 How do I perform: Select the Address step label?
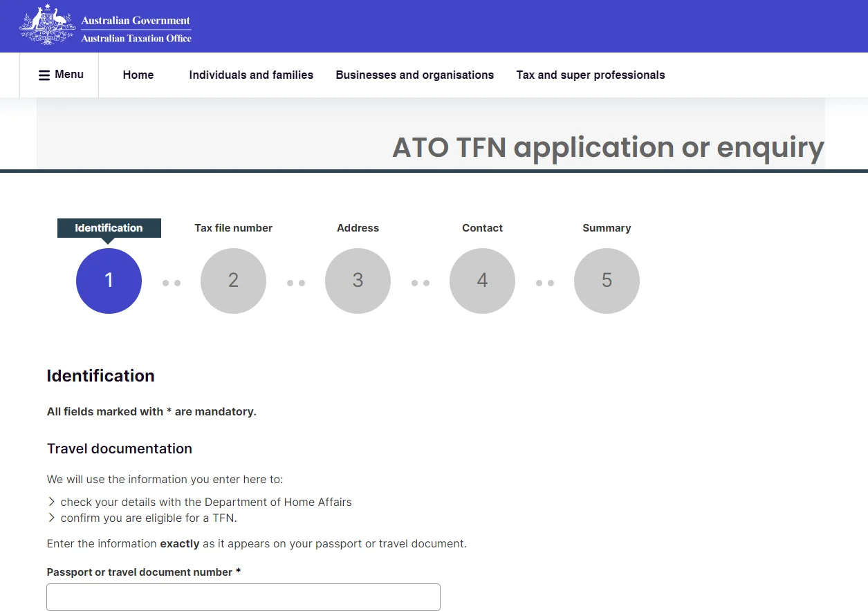[358, 228]
